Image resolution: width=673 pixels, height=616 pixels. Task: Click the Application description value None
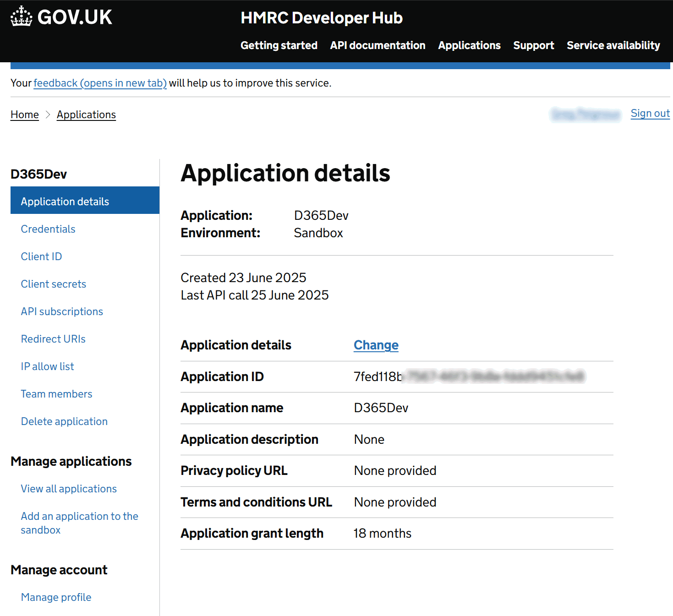[369, 440]
